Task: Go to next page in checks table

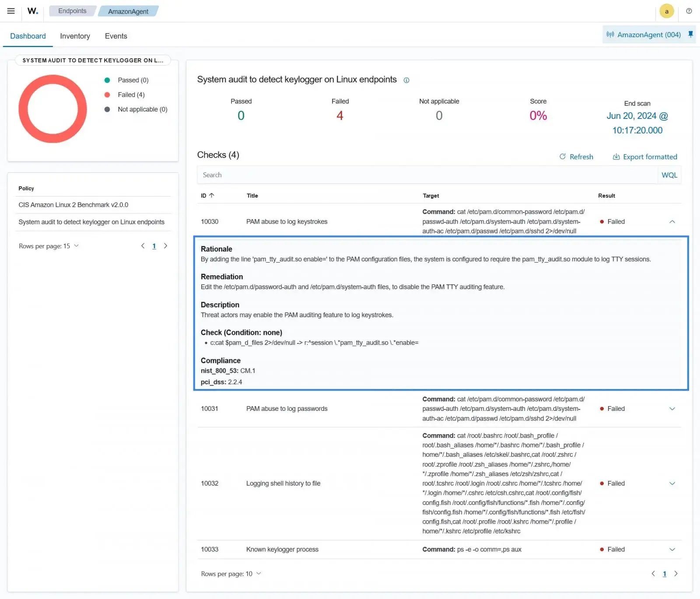Action: point(675,574)
